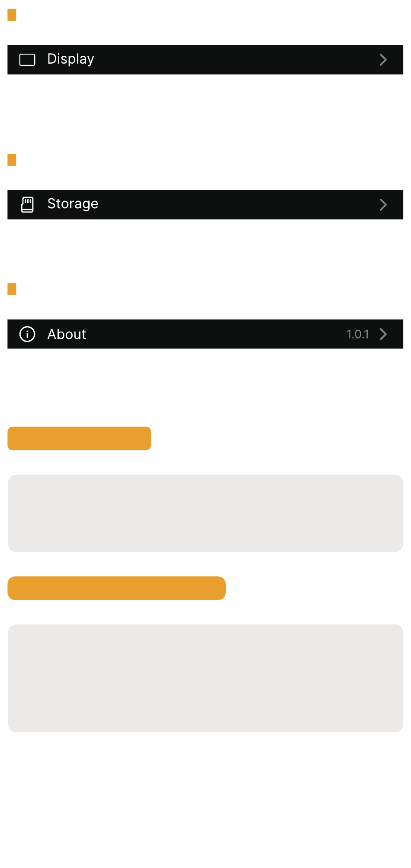Click the orange square marker above Display
The width and height of the screenshot is (411, 868).
(x=12, y=15)
